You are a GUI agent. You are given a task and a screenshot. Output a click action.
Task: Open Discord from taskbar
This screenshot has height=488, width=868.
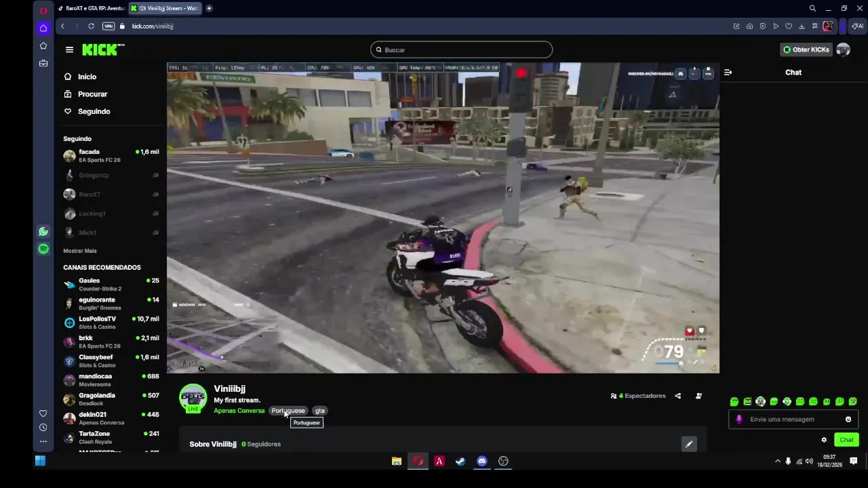point(482,462)
